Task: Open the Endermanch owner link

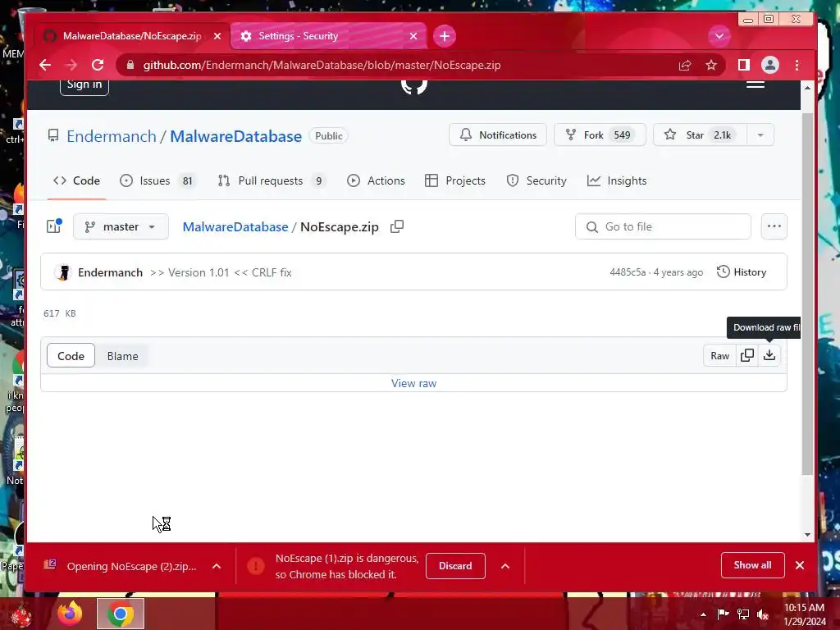Action: 111,136
